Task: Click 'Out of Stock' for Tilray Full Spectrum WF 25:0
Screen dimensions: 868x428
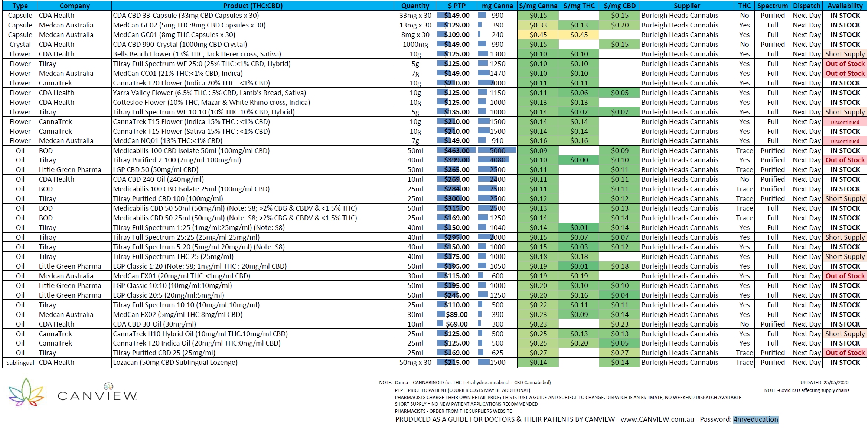Action: click(x=845, y=64)
